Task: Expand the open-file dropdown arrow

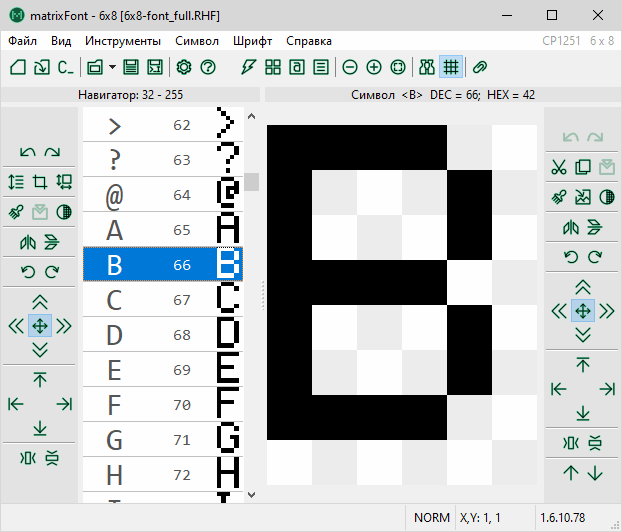Action: click(x=112, y=67)
